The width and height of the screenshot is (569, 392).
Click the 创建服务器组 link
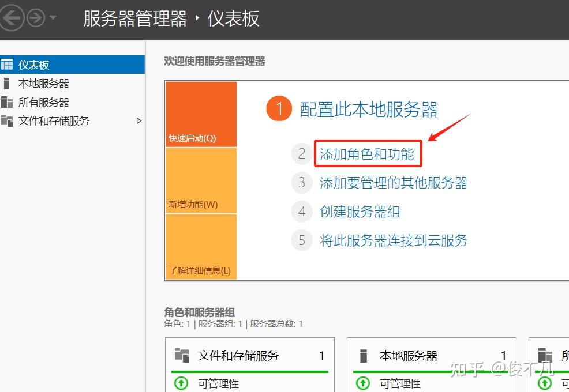[x=360, y=212]
